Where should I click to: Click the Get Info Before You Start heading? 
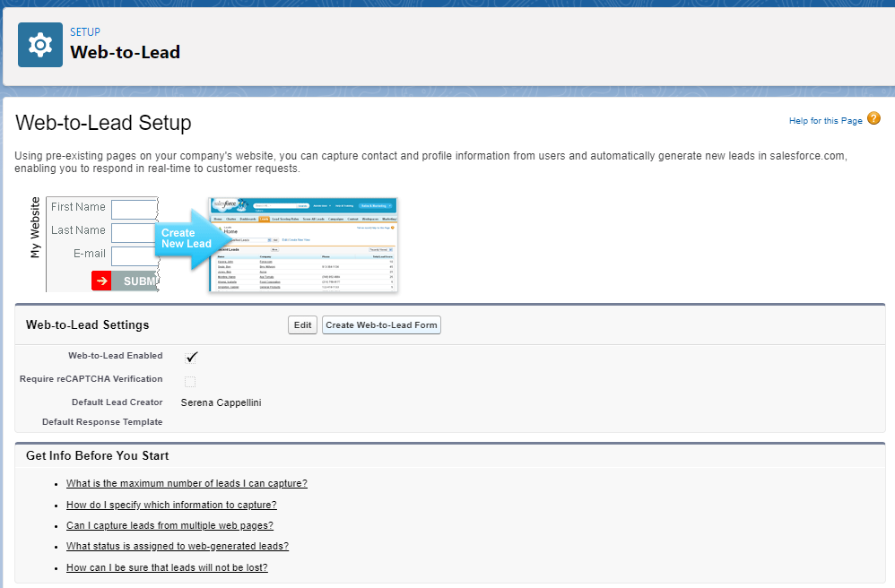97,455
